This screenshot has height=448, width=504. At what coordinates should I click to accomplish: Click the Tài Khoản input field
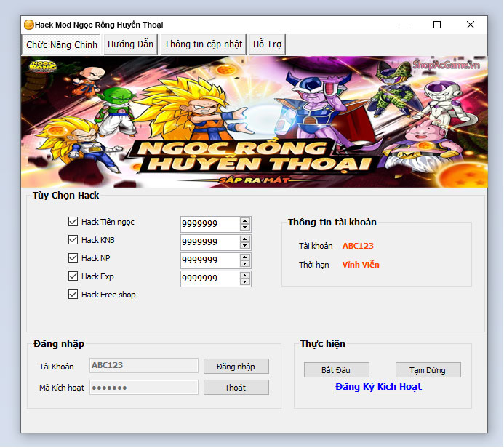click(144, 365)
